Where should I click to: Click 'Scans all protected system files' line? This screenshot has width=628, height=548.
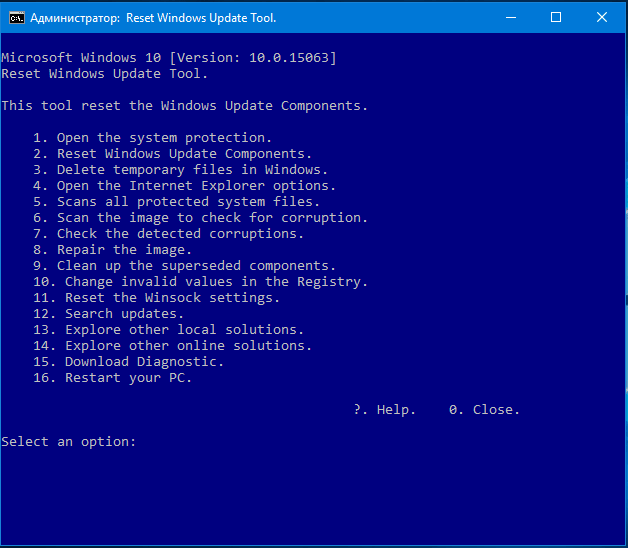176,202
